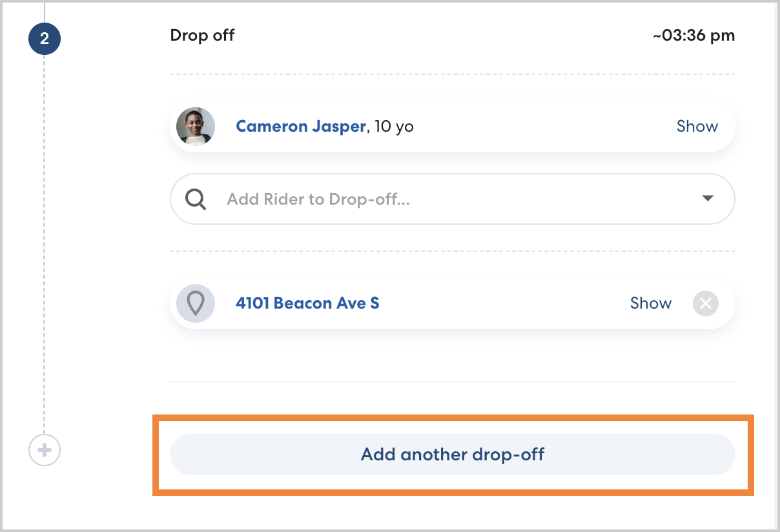
Task: Click the step 2 number badge
Action: 44,39
